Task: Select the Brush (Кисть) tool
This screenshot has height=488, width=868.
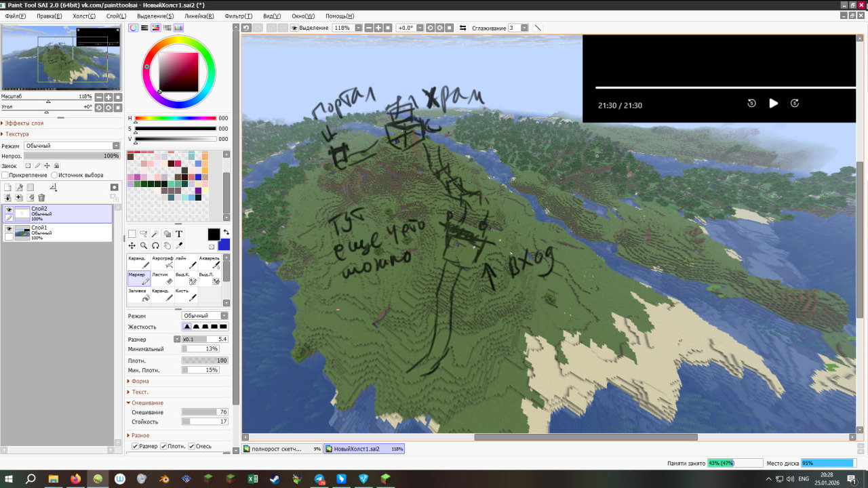Action: 186,295
